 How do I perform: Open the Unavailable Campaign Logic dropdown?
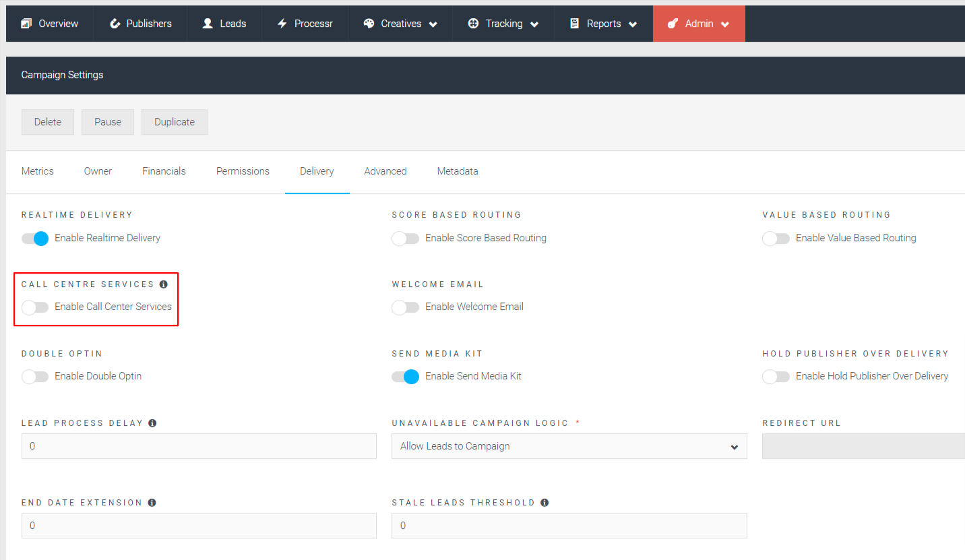(x=569, y=446)
